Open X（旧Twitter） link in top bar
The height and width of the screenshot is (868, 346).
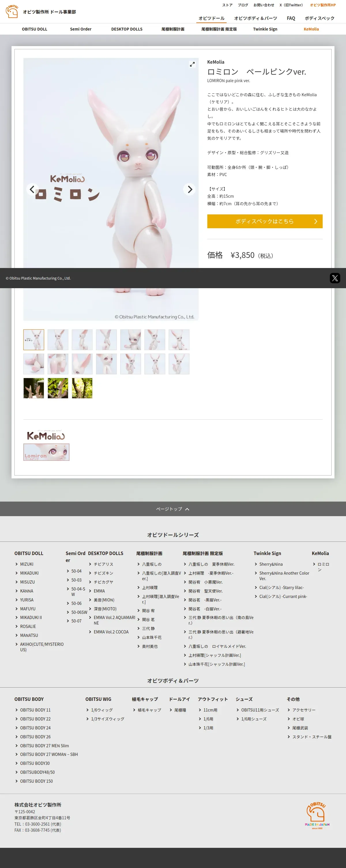click(292, 5)
